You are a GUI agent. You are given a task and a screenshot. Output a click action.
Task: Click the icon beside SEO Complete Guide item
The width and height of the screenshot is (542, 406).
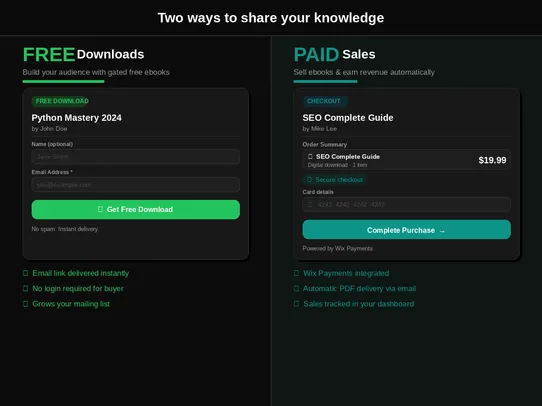click(x=310, y=157)
